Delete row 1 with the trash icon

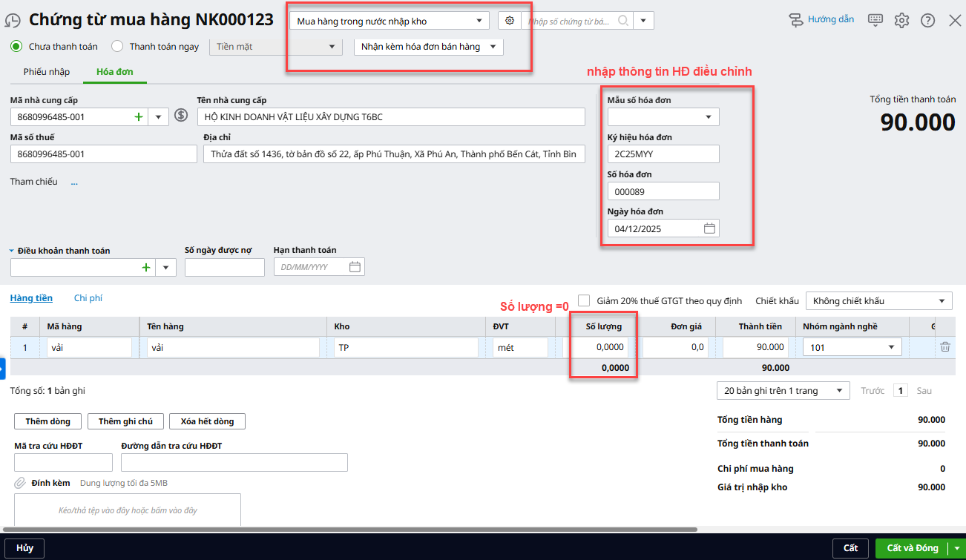tap(944, 346)
